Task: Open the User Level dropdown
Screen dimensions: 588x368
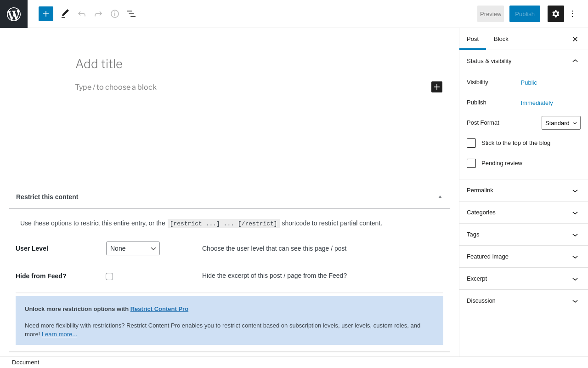Action: click(x=133, y=248)
